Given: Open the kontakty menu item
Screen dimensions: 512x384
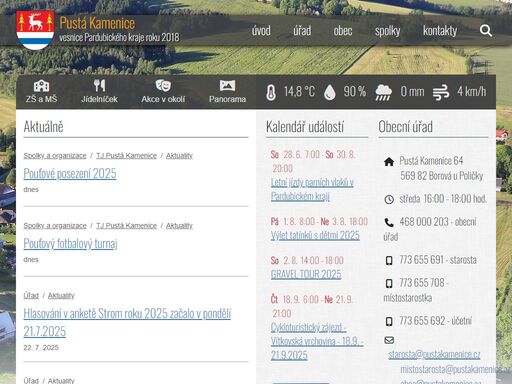Looking at the screenshot, I should pyautogui.click(x=440, y=31).
